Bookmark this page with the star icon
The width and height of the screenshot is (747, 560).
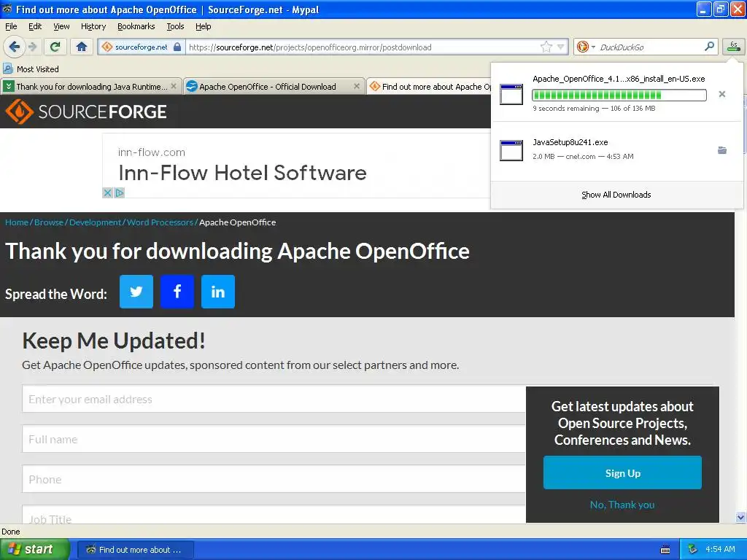click(546, 47)
